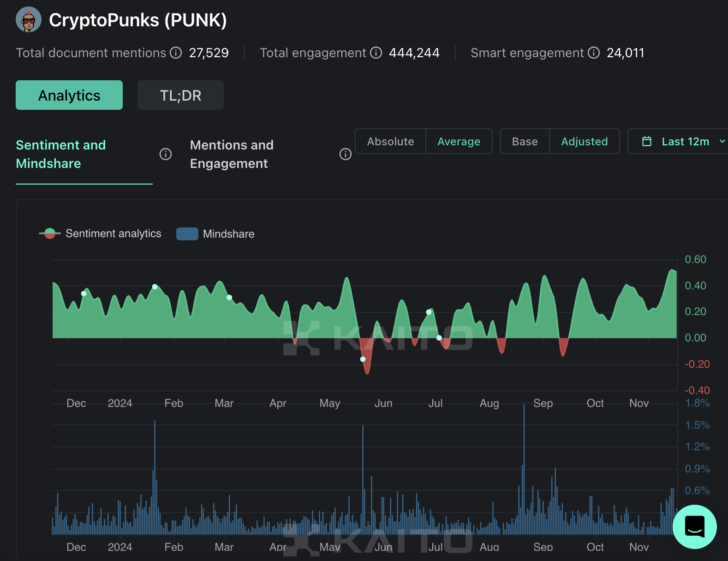This screenshot has height=561, width=728.
Task: Click the CryptoPunks (PUNK) title
Action: pos(138,20)
